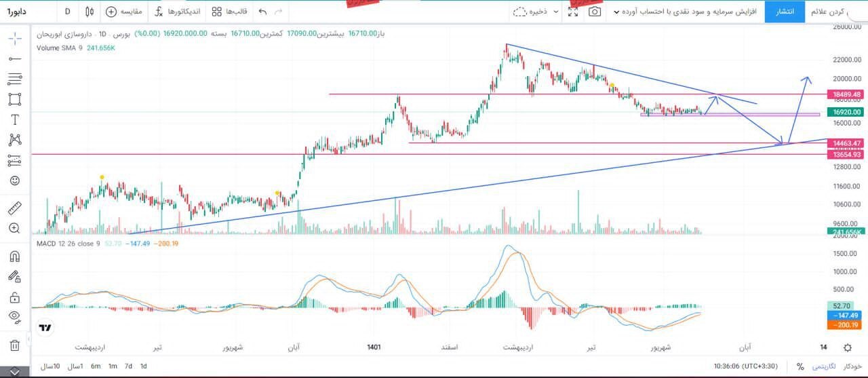Image resolution: width=868 pixels, height=378 pixels.
Task: Select the ruler measure tool
Action: tap(14, 208)
